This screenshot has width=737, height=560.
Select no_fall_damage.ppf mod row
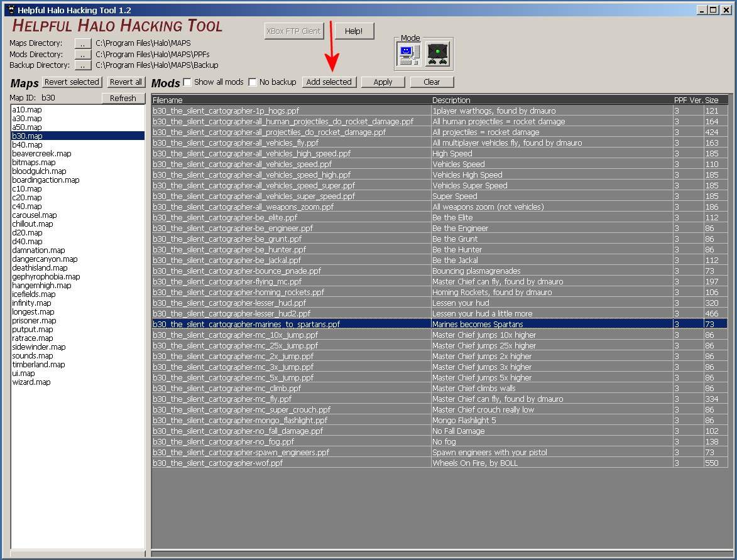click(x=439, y=431)
